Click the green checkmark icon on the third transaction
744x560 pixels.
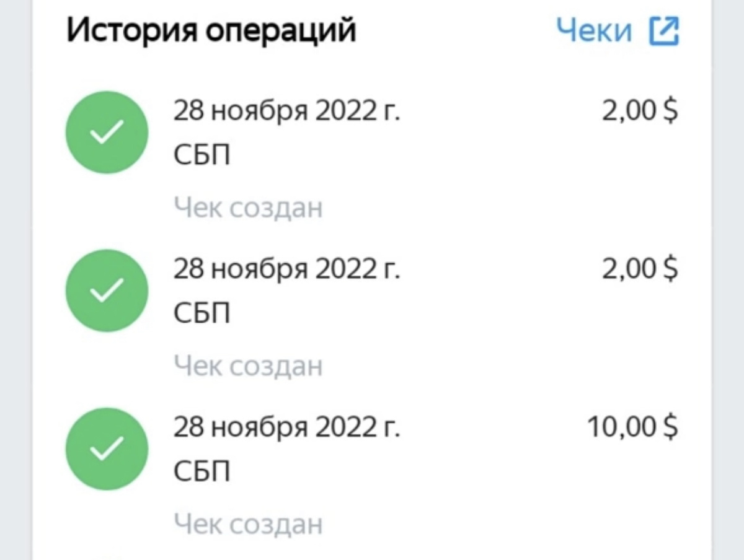coord(107,450)
